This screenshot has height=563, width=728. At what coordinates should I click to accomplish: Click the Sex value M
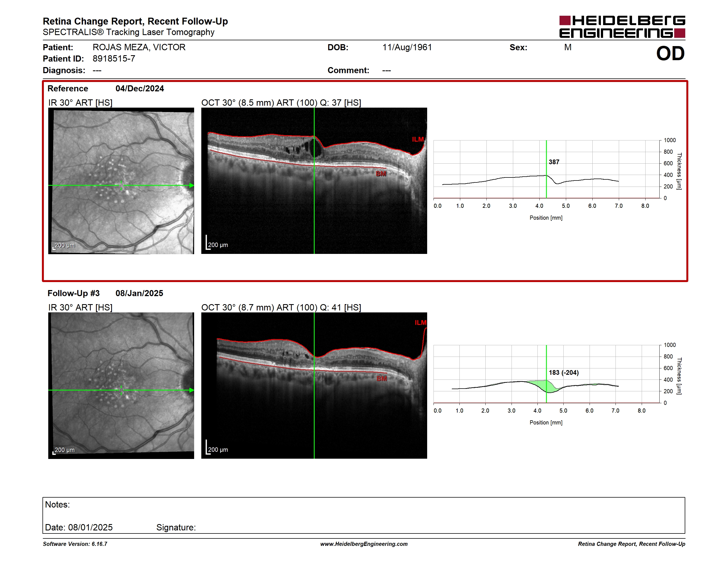coord(568,47)
